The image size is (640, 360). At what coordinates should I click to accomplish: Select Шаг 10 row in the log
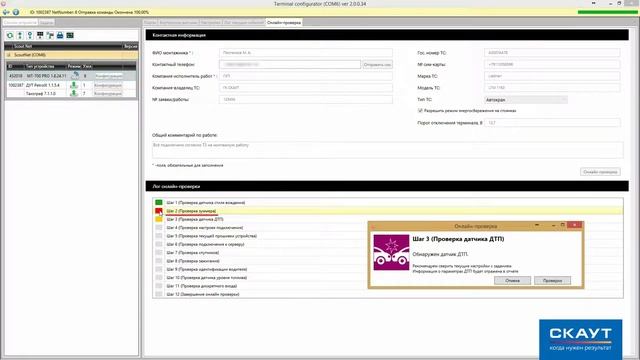click(x=388, y=278)
